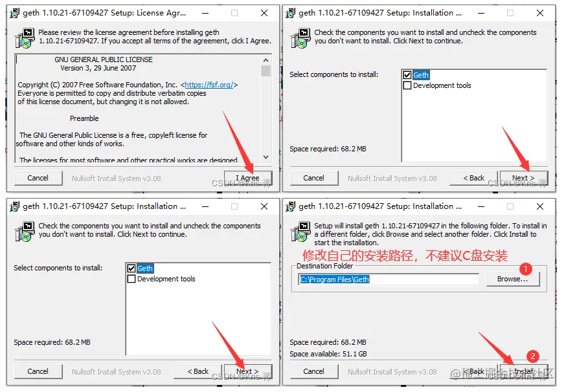Viewport: 566px width, 392px height.
Task: Click the Destination Folder path field
Action: coord(389,279)
